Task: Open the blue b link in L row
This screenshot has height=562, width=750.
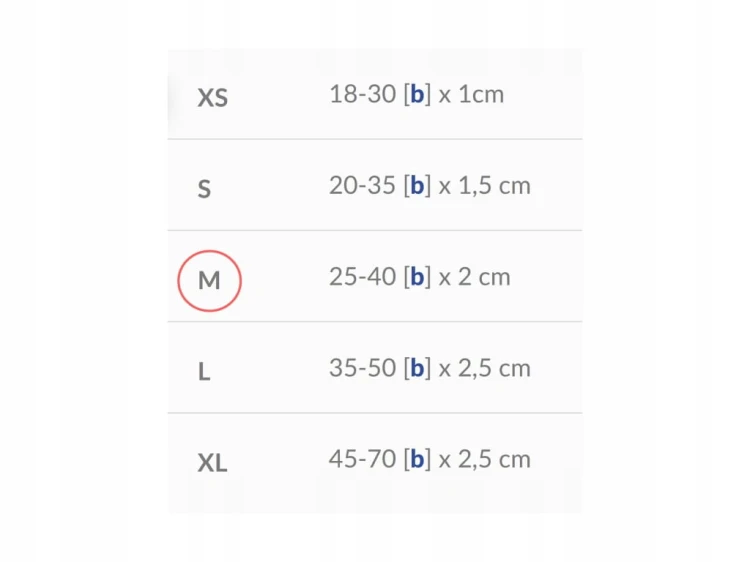Action: tap(417, 368)
